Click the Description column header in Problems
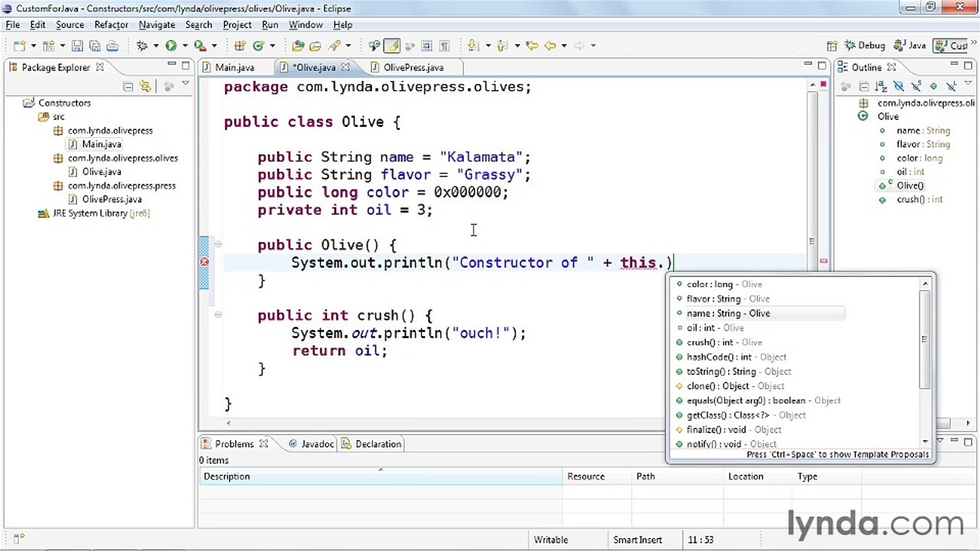Viewport: 980px width, 551px height. click(x=381, y=476)
